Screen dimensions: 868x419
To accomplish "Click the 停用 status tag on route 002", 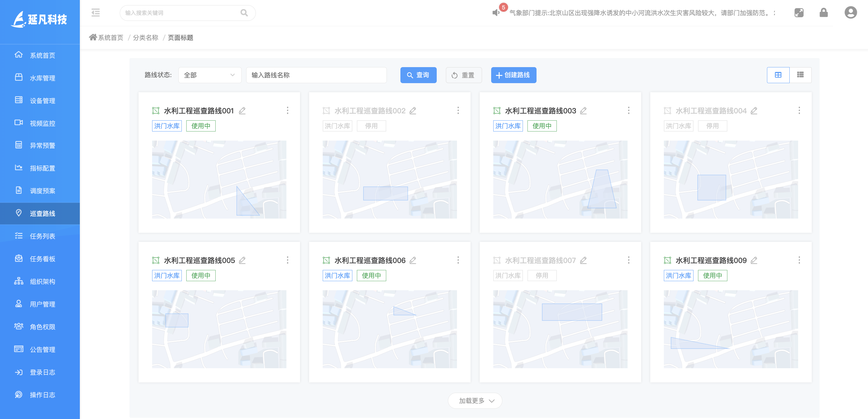I will click(x=371, y=126).
